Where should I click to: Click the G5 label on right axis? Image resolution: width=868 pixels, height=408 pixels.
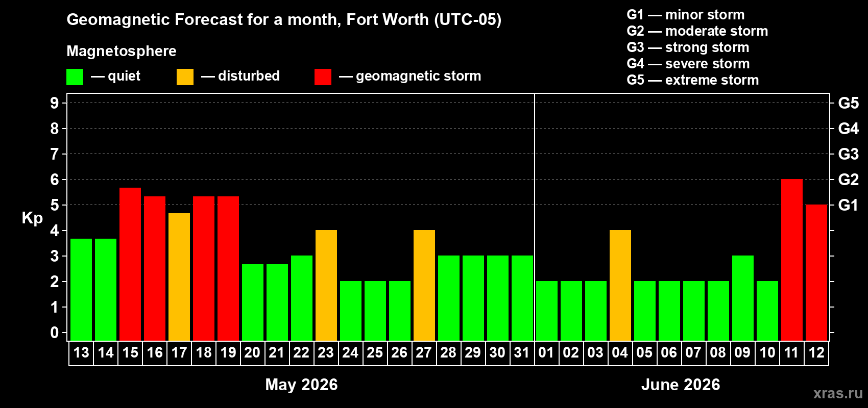click(x=849, y=103)
